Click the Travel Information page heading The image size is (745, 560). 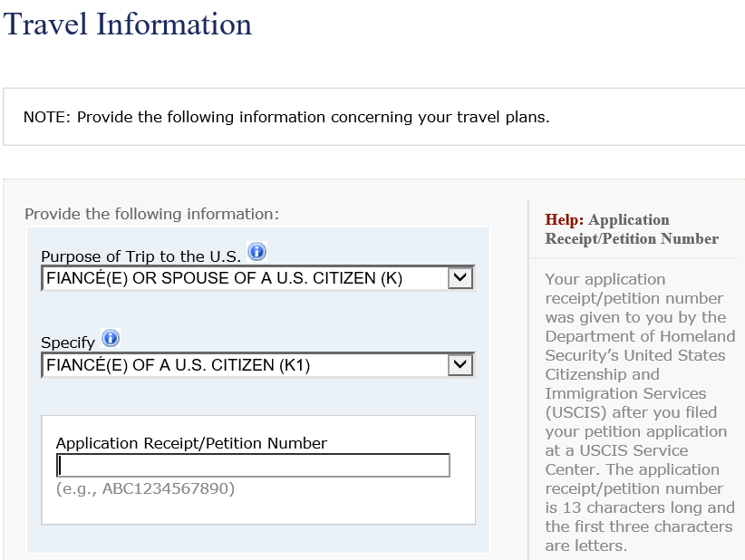click(127, 24)
